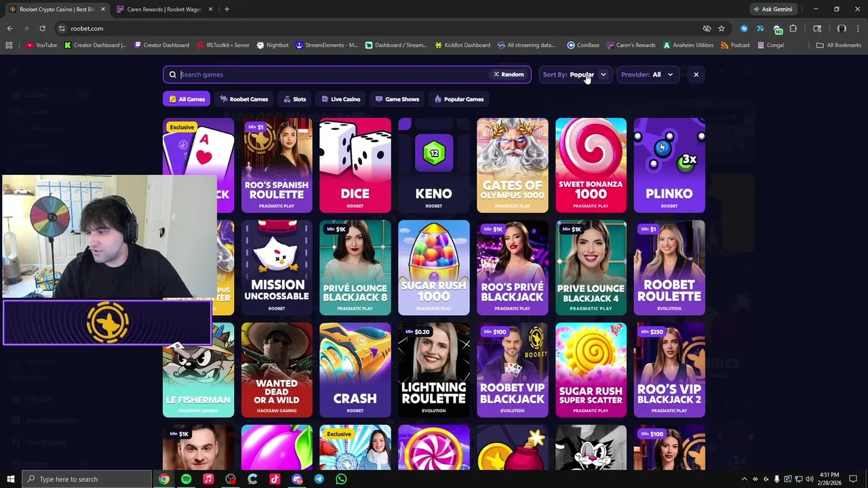Image resolution: width=868 pixels, height=488 pixels.
Task: Open the IRLToolkit Server bookmark
Action: click(224, 45)
